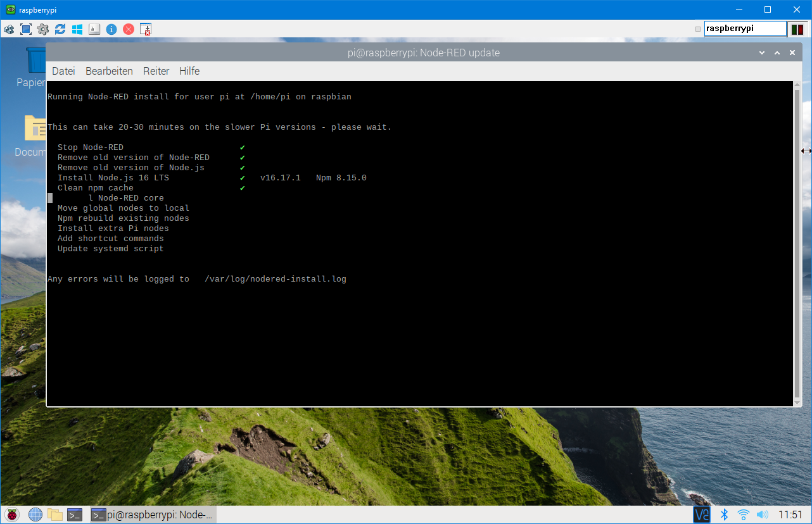The image size is (812, 524).
Task: Open the Bearbeiten menu
Action: [109, 71]
